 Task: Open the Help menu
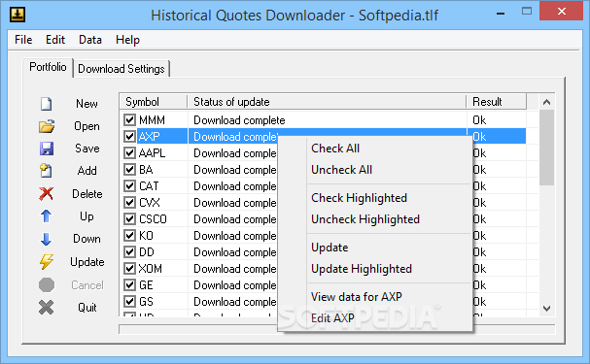coord(127,40)
